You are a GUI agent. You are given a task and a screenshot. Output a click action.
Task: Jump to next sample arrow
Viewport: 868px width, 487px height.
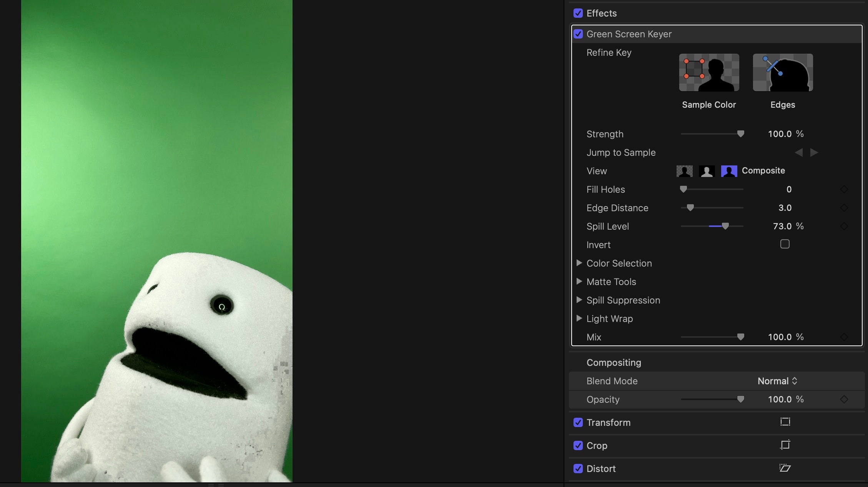814,153
